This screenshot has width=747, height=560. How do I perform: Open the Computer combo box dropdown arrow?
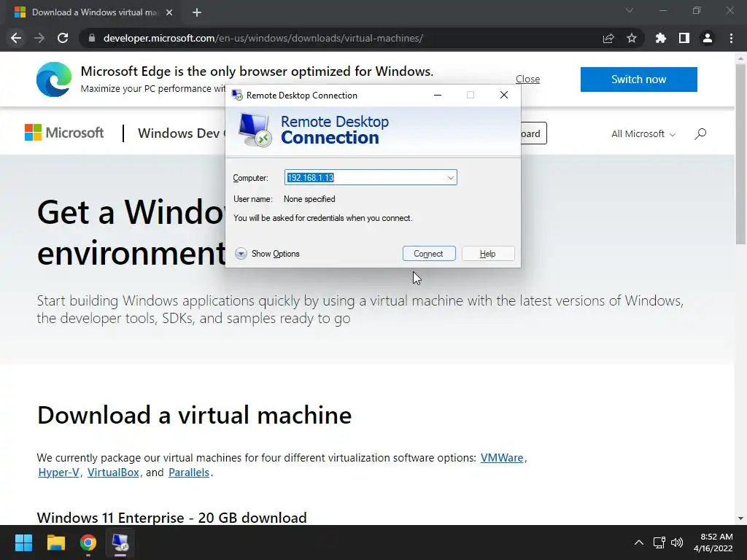click(450, 178)
